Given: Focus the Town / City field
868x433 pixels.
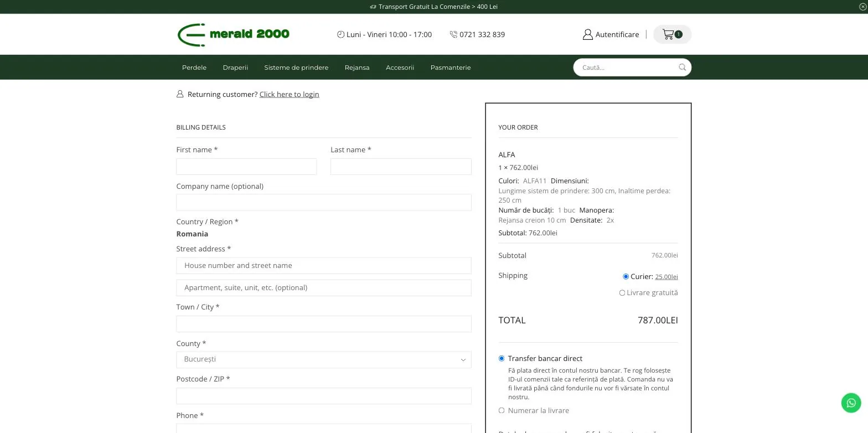Looking at the screenshot, I should [324, 324].
